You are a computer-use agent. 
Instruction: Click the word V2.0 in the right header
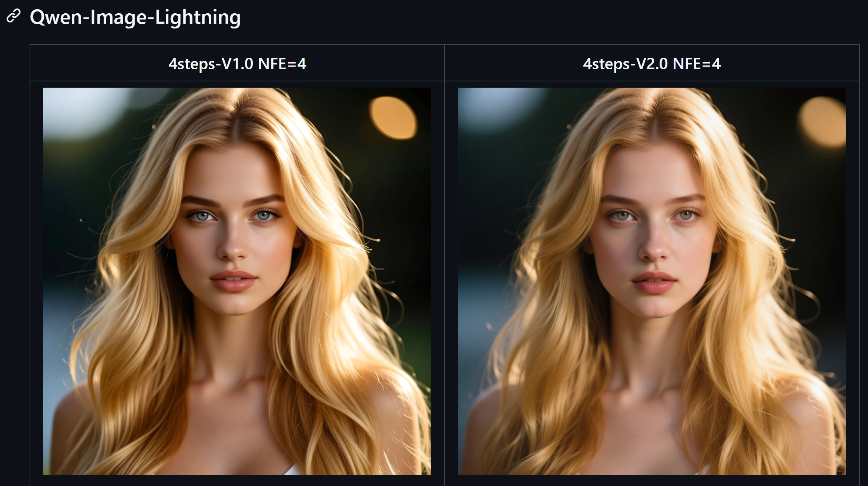coord(651,64)
